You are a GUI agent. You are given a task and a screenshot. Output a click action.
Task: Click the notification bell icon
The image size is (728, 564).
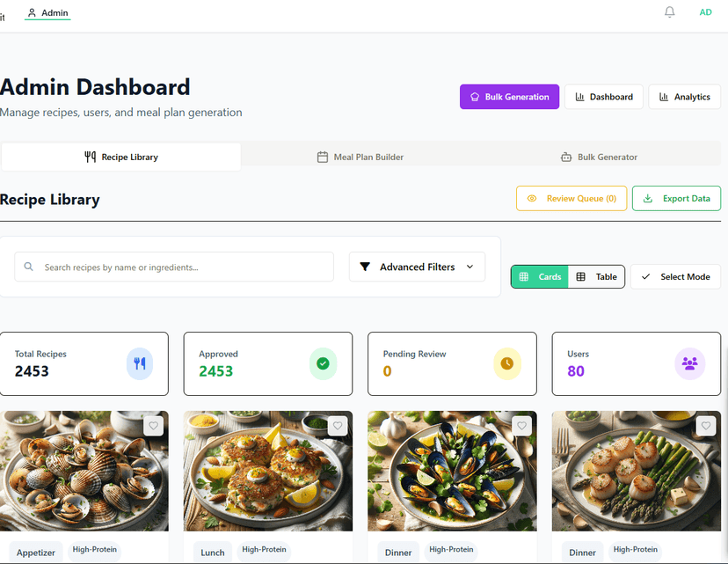[669, 11]
